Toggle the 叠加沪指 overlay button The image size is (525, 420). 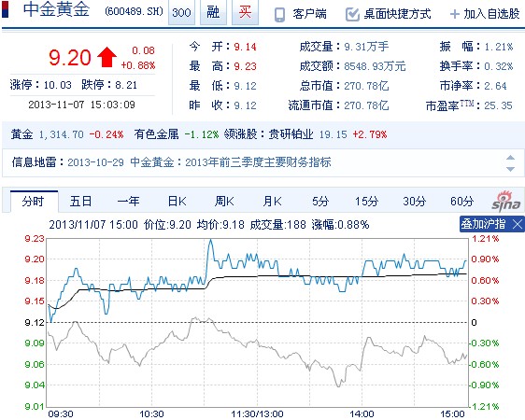[483, 224]
